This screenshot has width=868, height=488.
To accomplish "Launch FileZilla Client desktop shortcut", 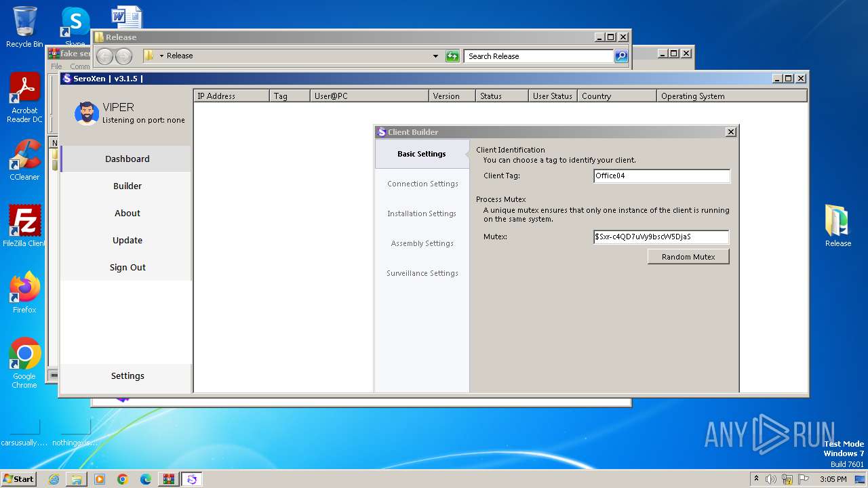I will (x=24, y=226).
